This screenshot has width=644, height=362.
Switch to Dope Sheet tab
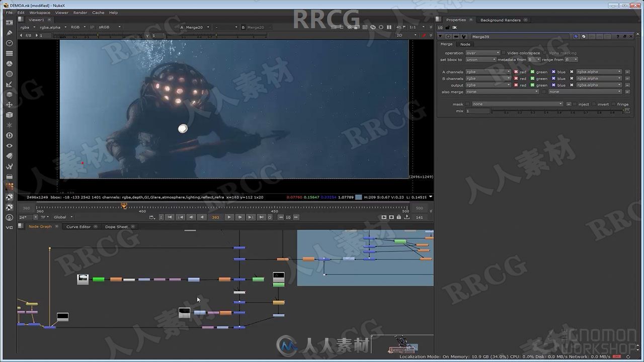point(116,227)
